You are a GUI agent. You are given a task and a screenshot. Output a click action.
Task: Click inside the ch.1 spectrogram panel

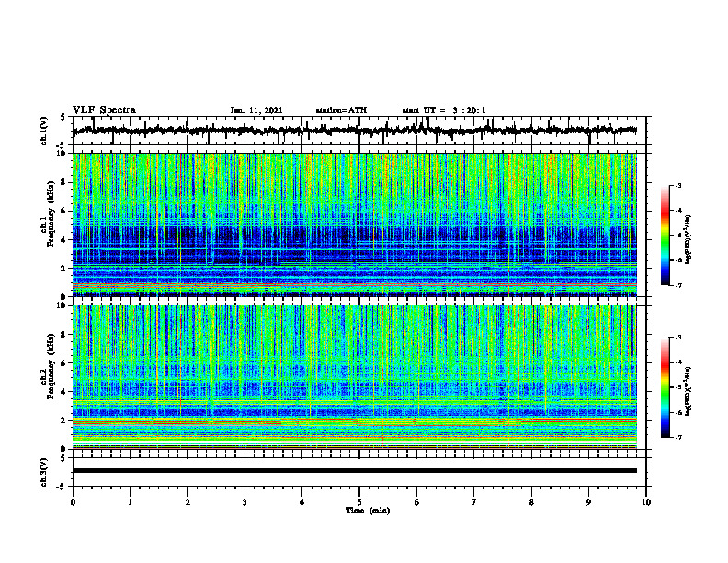[x=354, y=224]
